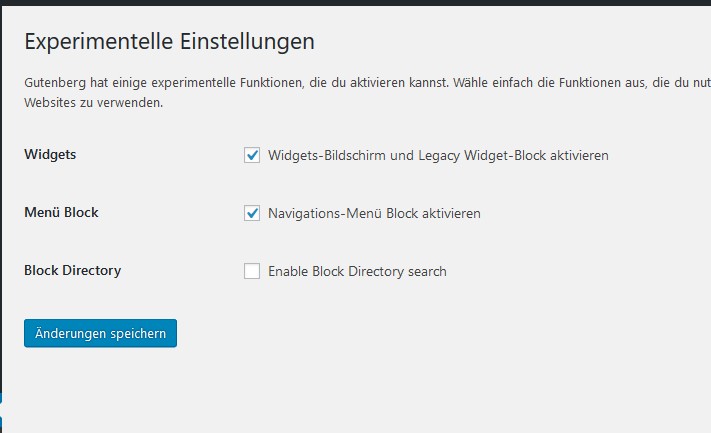Click the Änderungen speichern button
711x433 pixels.
pyautogui.click(x=100, y=333)
